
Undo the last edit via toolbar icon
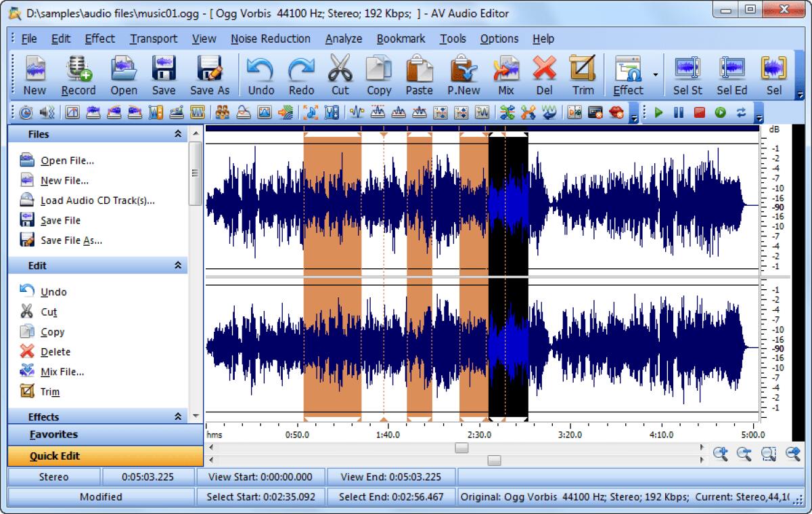[261, 74]
